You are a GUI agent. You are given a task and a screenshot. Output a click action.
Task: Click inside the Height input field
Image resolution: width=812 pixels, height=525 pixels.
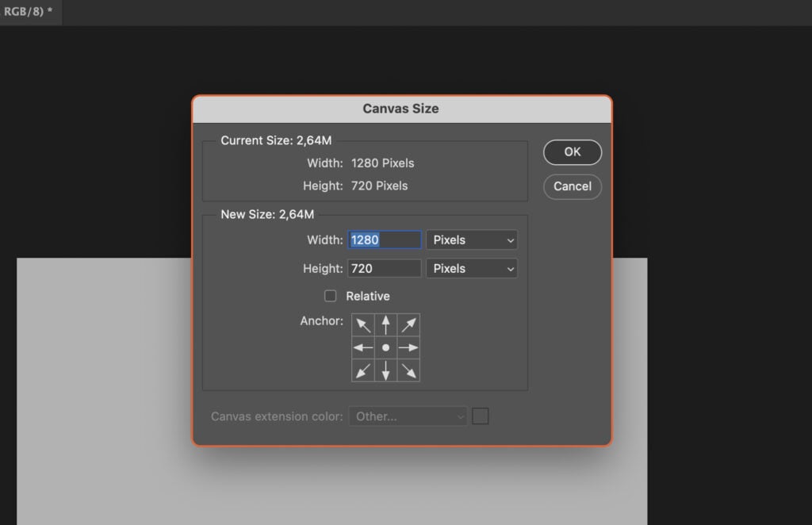click(385, 268)
